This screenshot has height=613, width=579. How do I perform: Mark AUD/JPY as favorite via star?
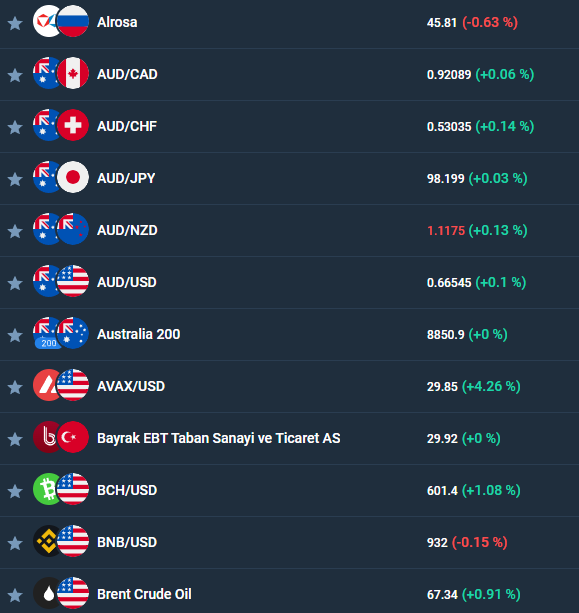pyautogui.click(x=15, y=179)
